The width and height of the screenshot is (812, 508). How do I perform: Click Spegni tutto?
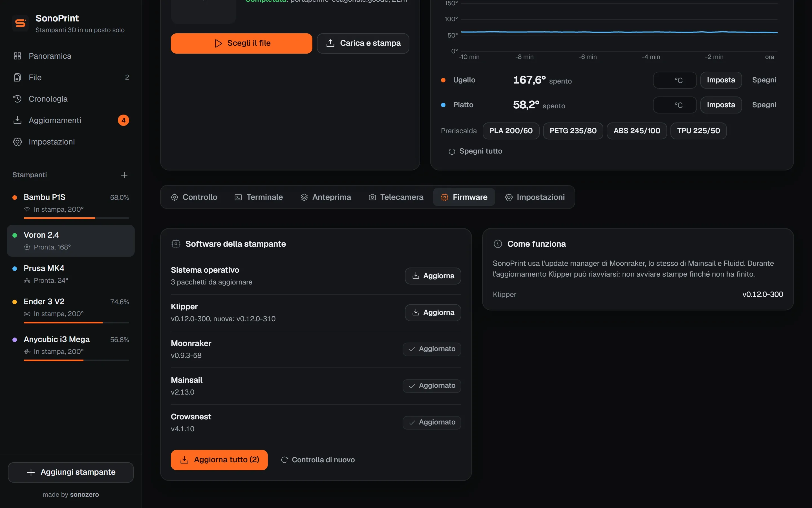475,151
